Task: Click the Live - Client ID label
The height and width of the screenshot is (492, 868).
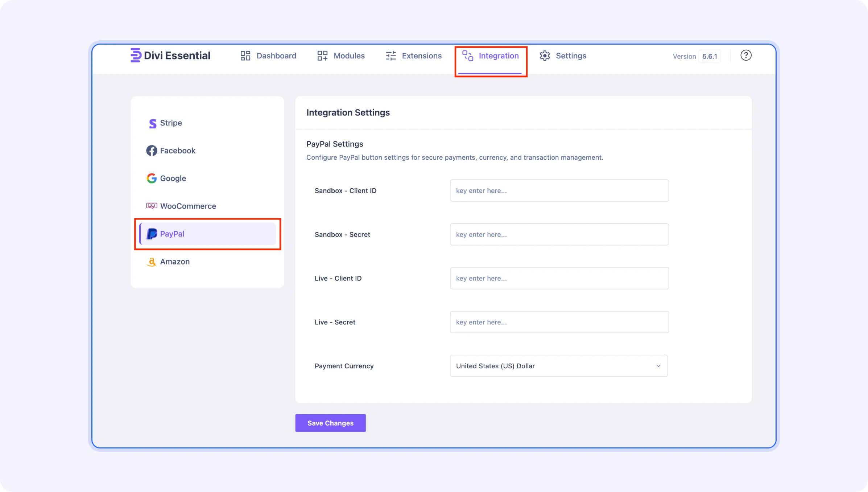Action: (x=338, y=278)
